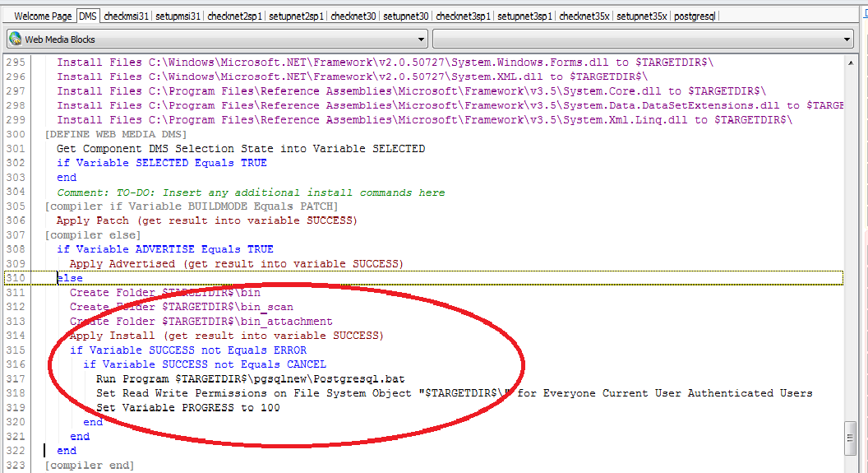The image size is (868, 473).
Task: Select the '[compiler end]' line
Action: [89, 466]
